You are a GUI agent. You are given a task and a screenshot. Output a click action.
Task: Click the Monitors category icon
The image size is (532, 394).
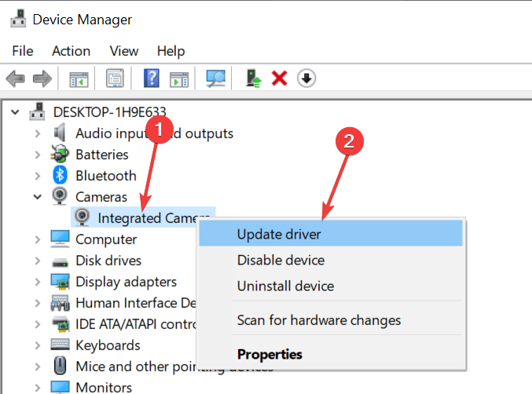coord(60,387)
